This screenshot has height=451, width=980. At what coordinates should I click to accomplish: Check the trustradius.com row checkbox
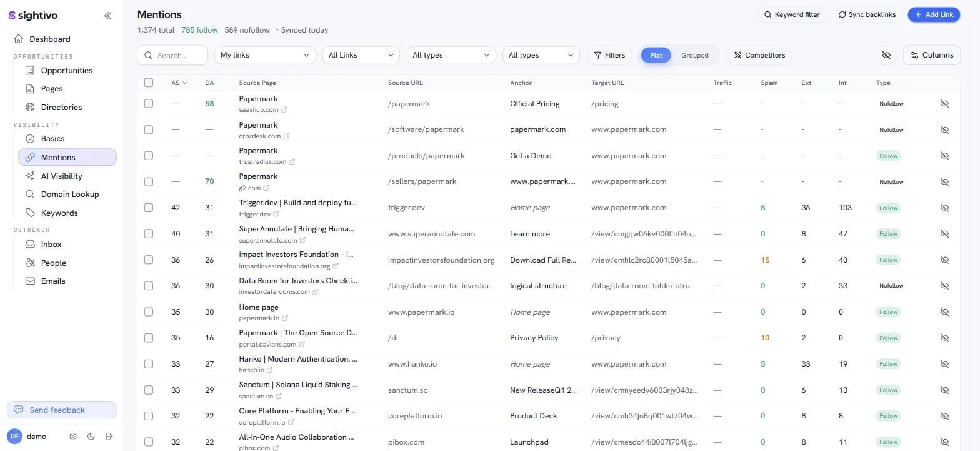[148, 156]
